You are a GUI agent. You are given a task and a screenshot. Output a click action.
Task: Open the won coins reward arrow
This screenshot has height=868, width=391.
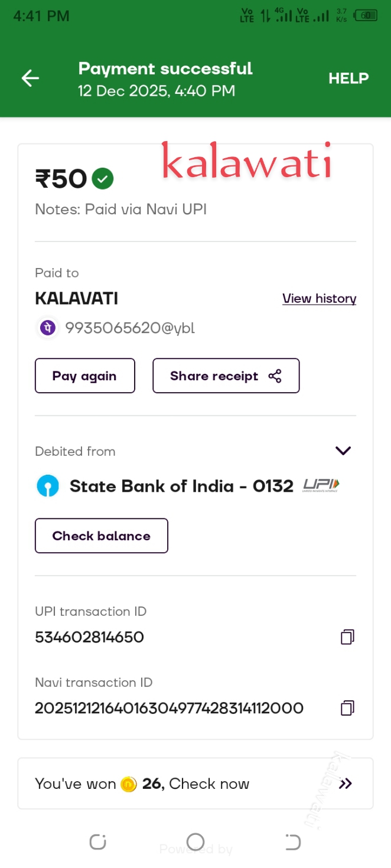click(346, 784)
